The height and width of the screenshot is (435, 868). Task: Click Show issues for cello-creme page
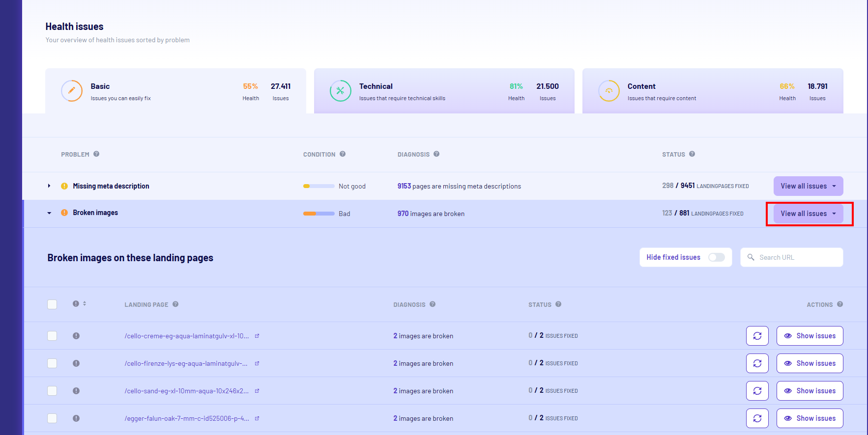[810, 336]
